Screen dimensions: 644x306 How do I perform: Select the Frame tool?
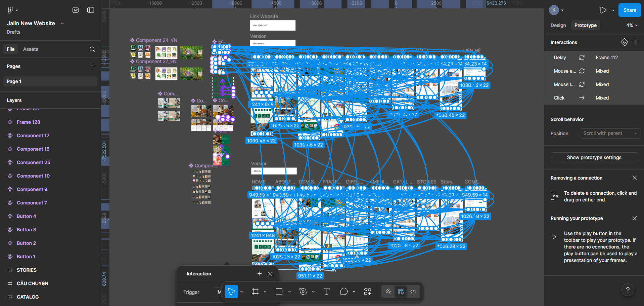(x=255, y=292)
